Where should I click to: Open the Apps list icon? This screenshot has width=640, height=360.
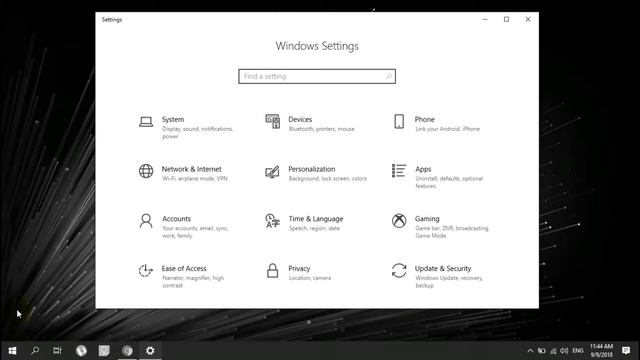[x=399, y=171]
